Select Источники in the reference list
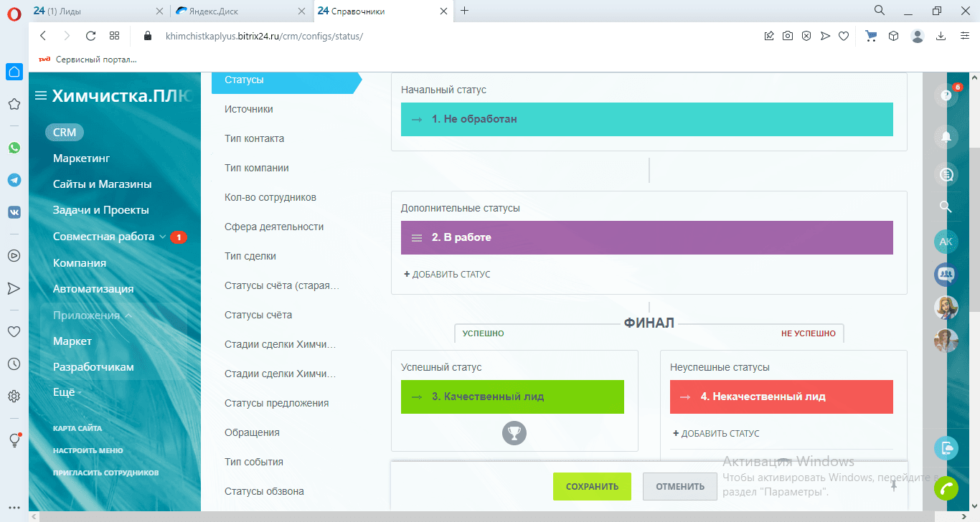Image resolution: width=980 pixels, height=522 pixels. [248, 109]
